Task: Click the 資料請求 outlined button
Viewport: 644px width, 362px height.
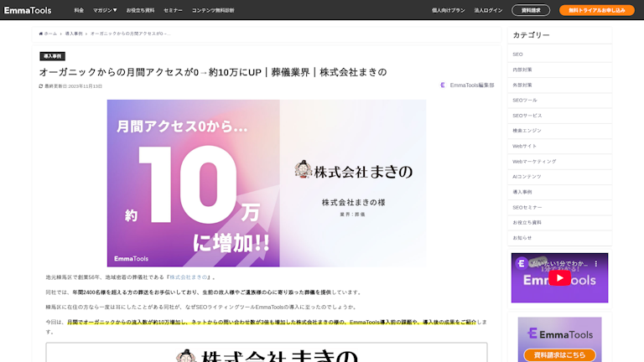Action: point(531,10)
